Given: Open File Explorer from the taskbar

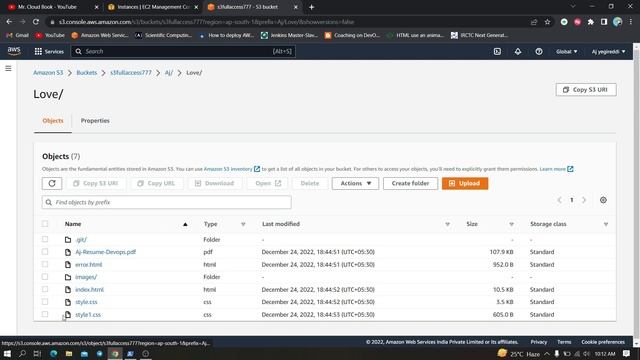Looking at the screenshot, I should tap(69, 353).
